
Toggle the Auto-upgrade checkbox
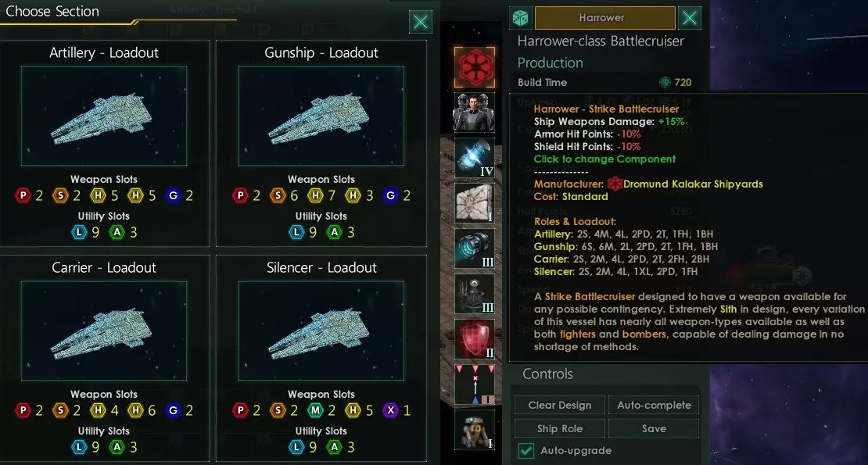tap(526, 451)
